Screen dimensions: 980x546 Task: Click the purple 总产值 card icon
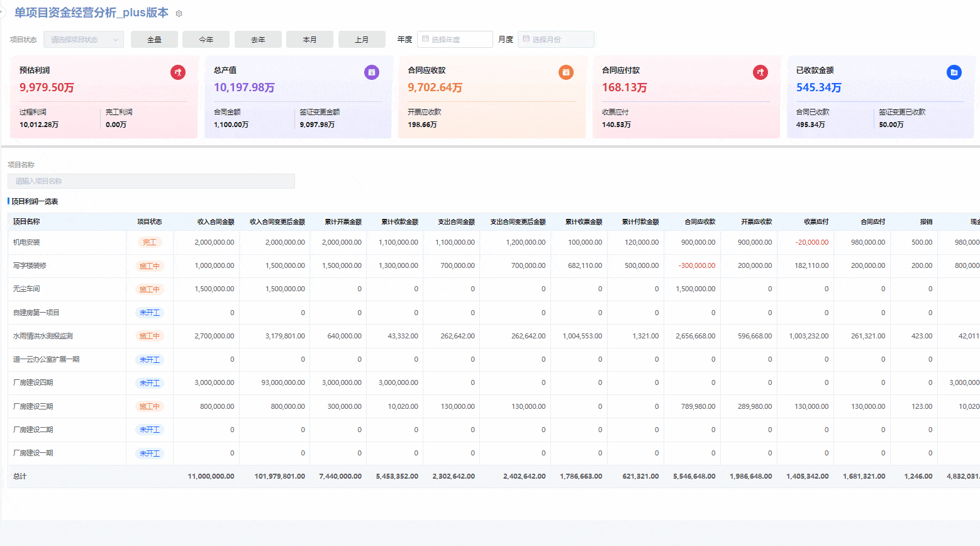click(x=372, y=72)
